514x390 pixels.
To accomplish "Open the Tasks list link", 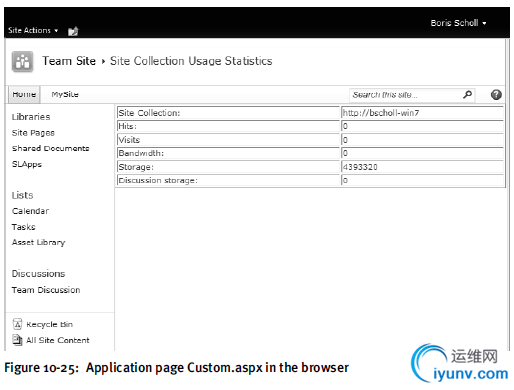I will tap(23, 227).
